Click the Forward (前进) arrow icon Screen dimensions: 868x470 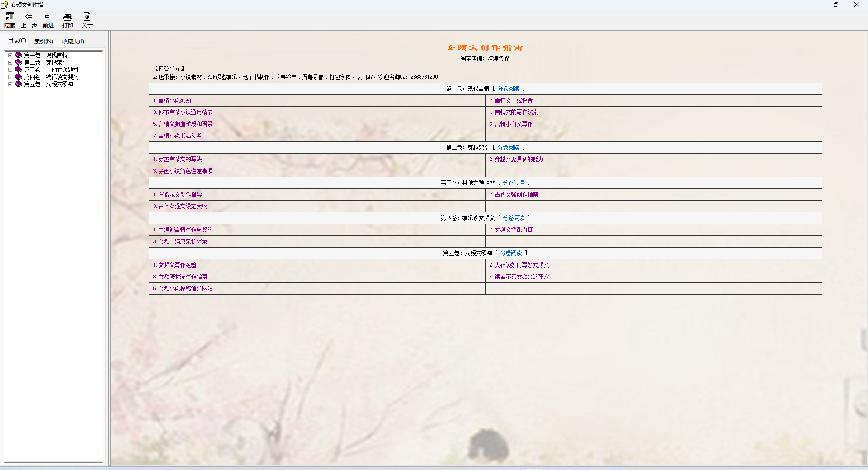tap(48, 17)
